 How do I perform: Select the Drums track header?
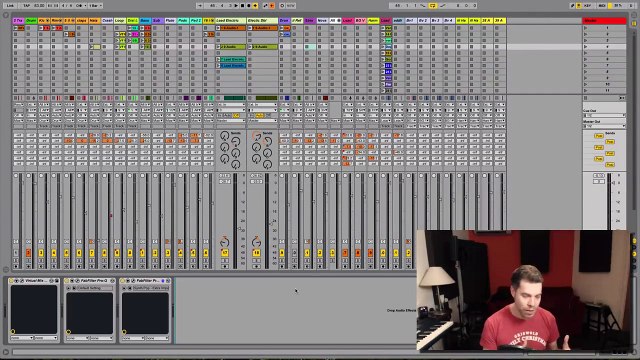pos(31,20)
